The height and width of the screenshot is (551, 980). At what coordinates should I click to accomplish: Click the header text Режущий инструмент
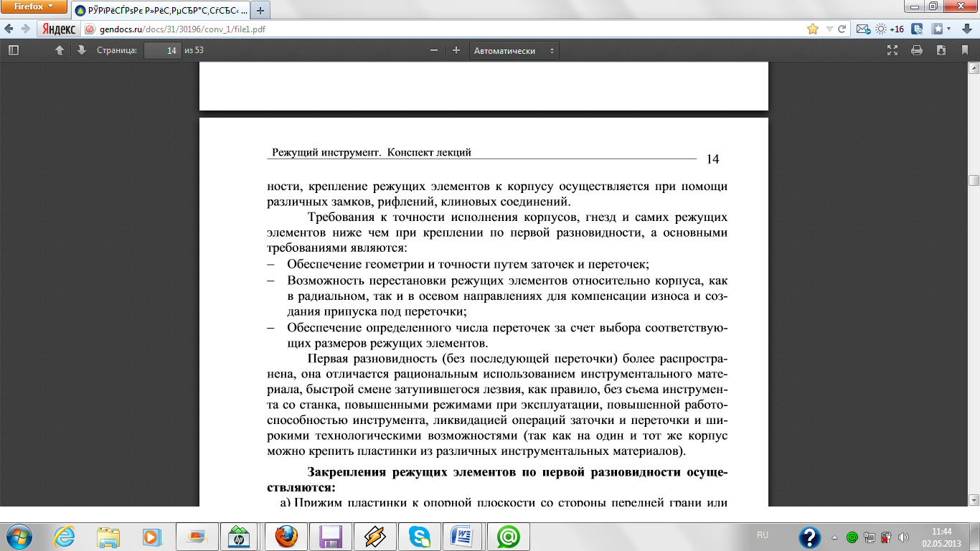pos(327,152)
